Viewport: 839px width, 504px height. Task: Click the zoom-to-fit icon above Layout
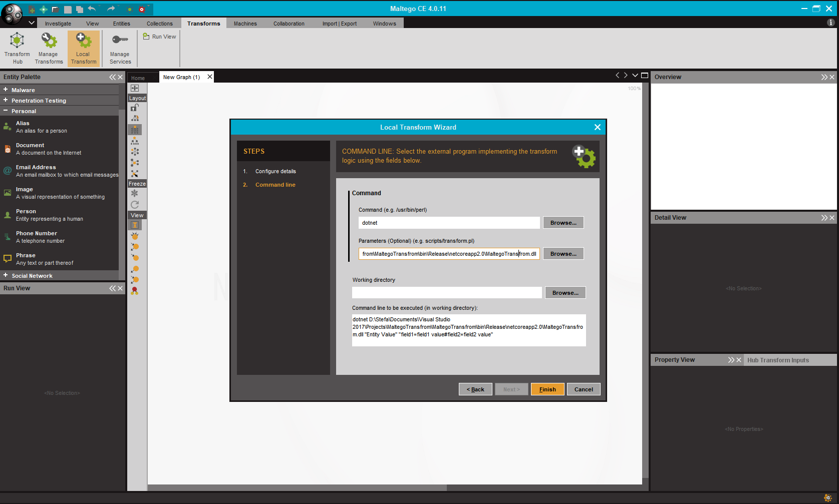point(135,88)
